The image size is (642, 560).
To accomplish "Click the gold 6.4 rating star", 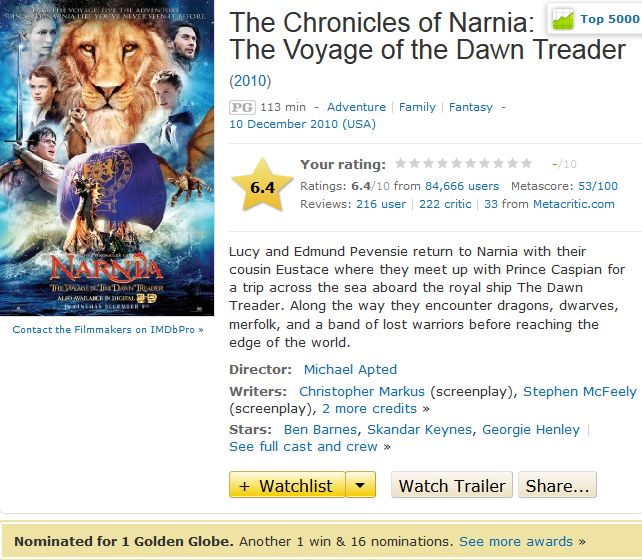I will click(262, 186).
